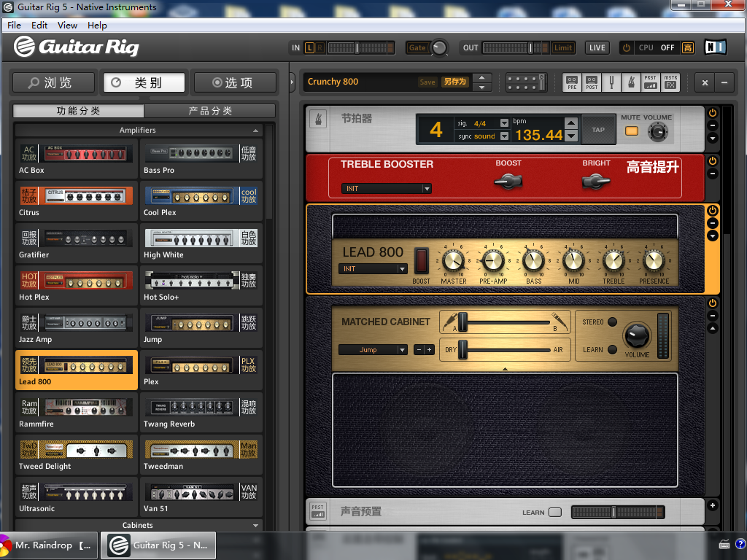747x560 pixels.
Task: Open the Rack Tools pedalboard icon
Action: (525, 82)
